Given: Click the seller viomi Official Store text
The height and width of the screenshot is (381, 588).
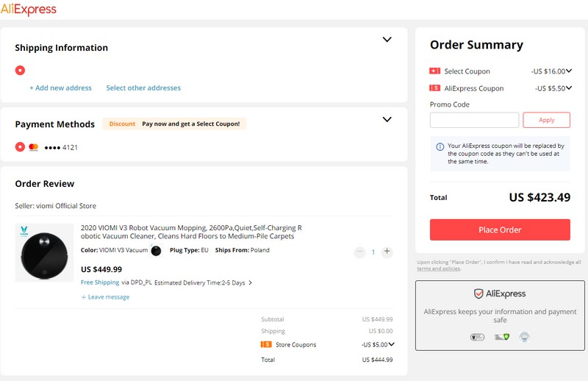Looking at the screenshot, I should pos(56,206).
